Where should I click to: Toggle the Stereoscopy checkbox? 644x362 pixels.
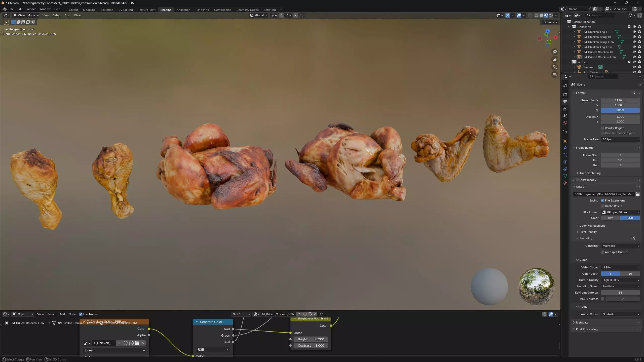coord(577,180)
